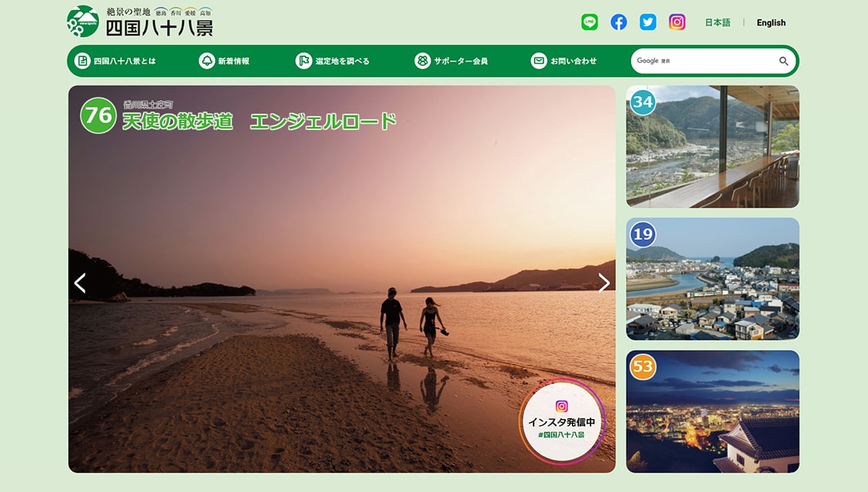This screenshot has width=868, height=492.
Task: Open thumbnail of spot number 34
Action: 713,147
